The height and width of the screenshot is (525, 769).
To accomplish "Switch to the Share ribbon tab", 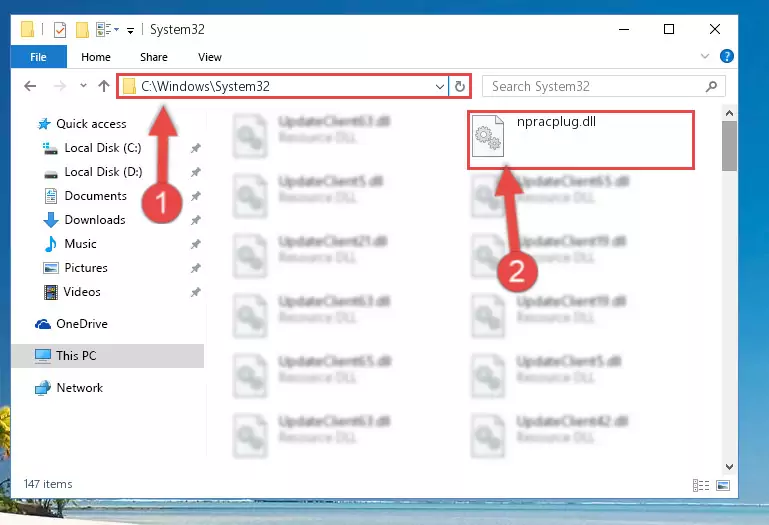I will click(154, 57).
